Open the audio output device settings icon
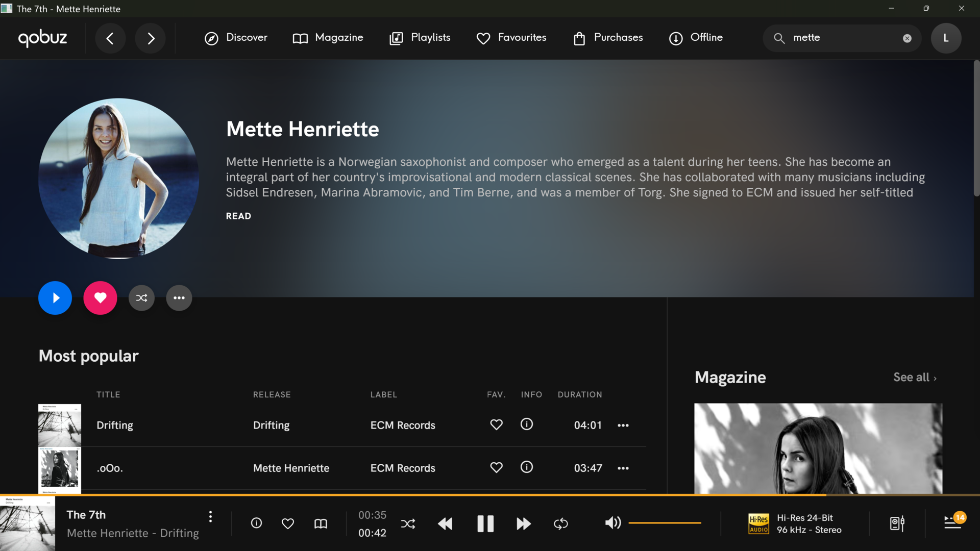The height and width of the screenshot is (551, 980). point(897,523)
